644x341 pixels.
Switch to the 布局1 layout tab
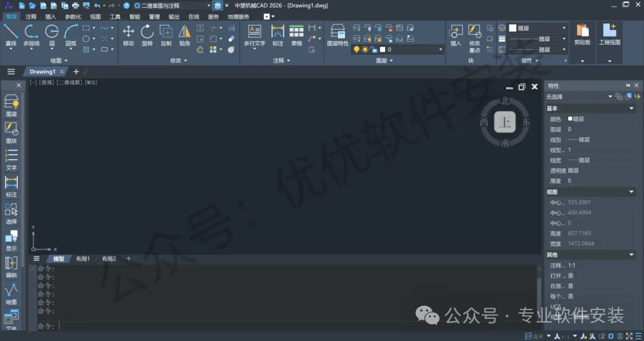82,259
